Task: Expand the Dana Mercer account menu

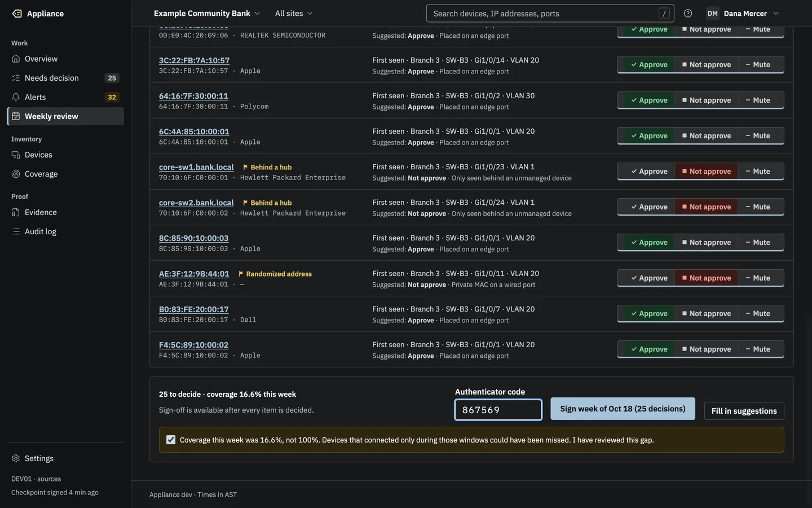Action: [x=742, y=14]
